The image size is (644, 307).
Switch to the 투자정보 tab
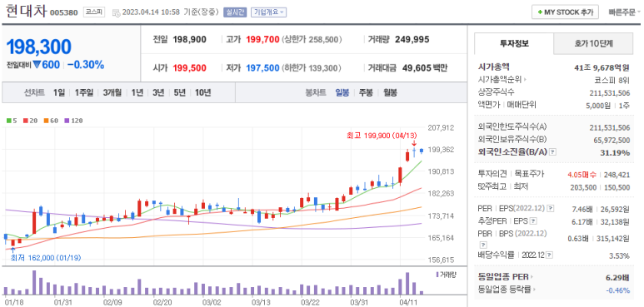pos(514,43)
